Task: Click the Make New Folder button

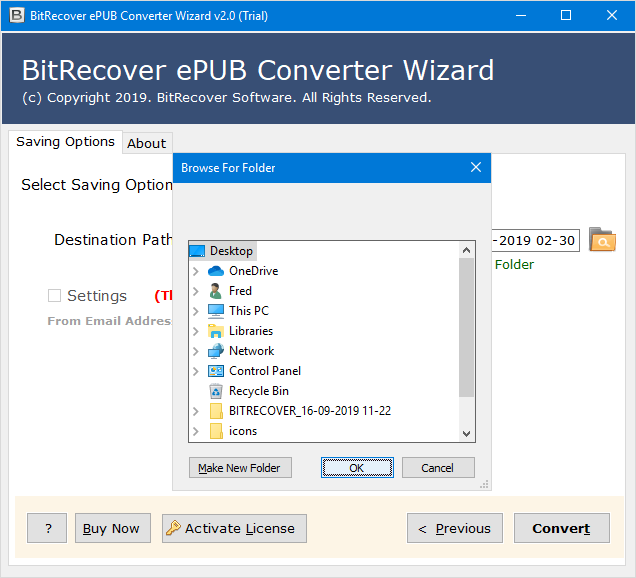Action: (x=240, y=468)
